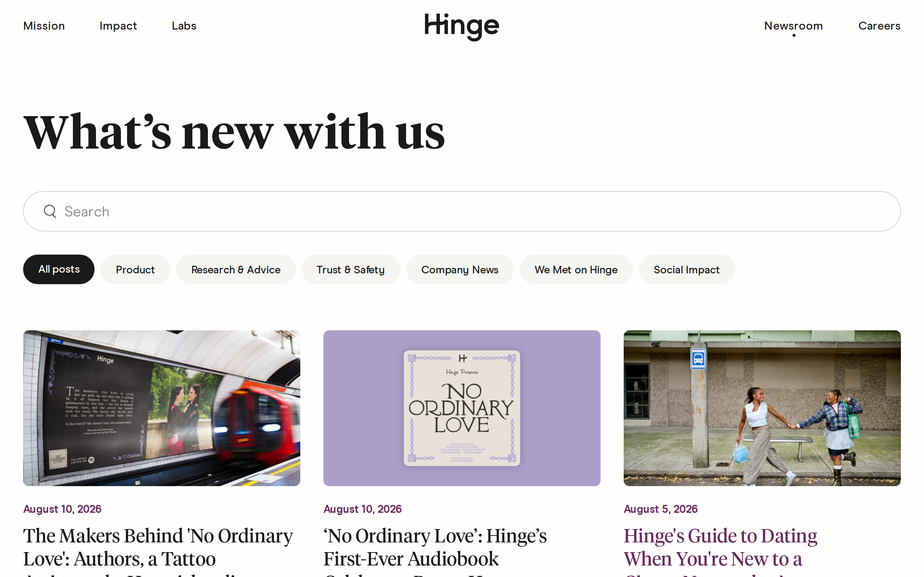The image size is (924, 577).
Task: Show Trust & Safety posts
Action: click(350, 269)
